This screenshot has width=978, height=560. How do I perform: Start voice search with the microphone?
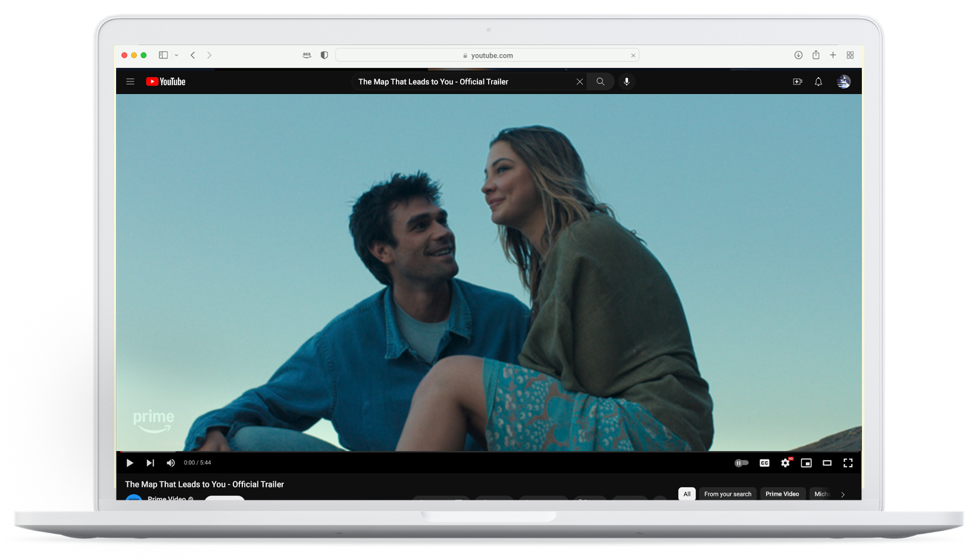pyautogui.click(x=626, y=82)
